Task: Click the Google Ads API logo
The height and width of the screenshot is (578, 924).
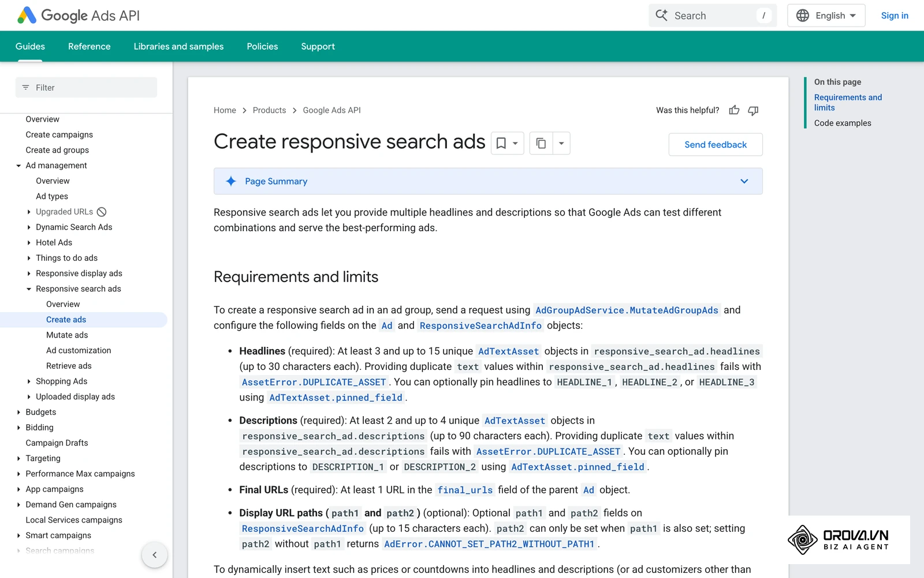Action: click(x=79, y=16)
